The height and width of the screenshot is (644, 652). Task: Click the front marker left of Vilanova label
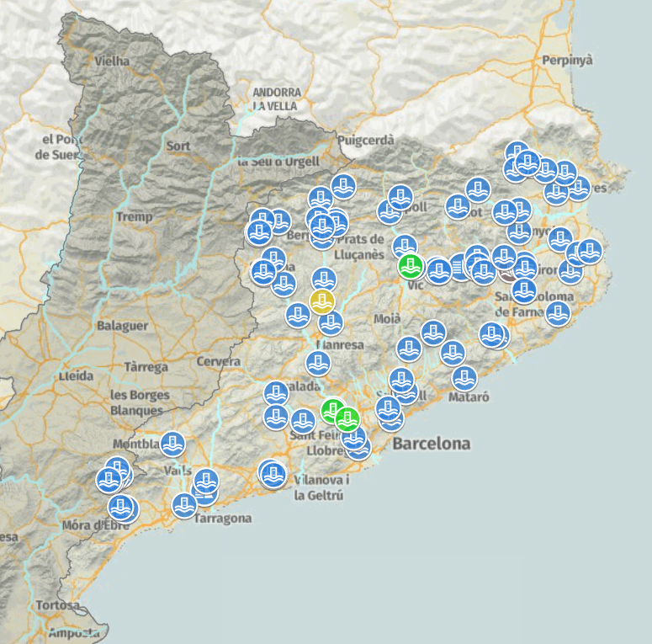click(273, 475)
